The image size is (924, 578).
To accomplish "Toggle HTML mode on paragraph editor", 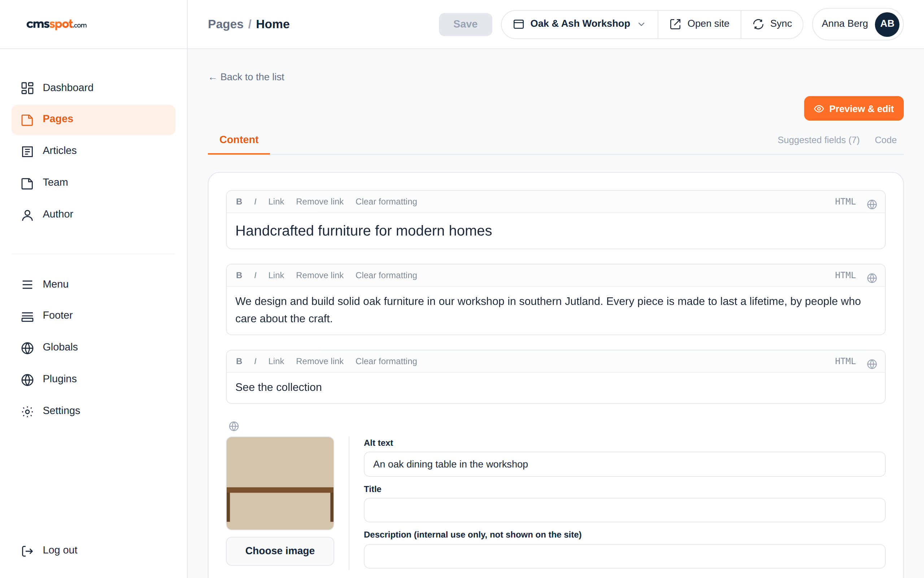I will click(845, 275).
